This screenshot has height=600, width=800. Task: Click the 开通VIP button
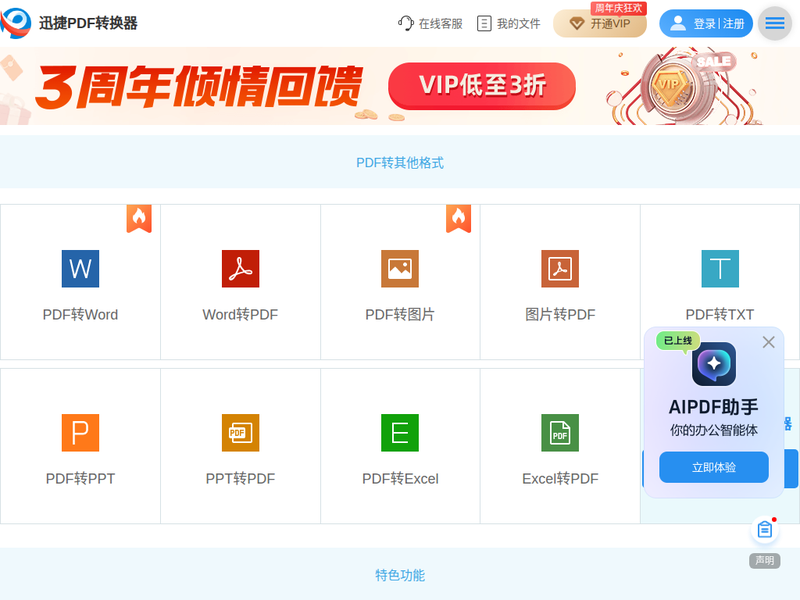click(x=600, y=24)
